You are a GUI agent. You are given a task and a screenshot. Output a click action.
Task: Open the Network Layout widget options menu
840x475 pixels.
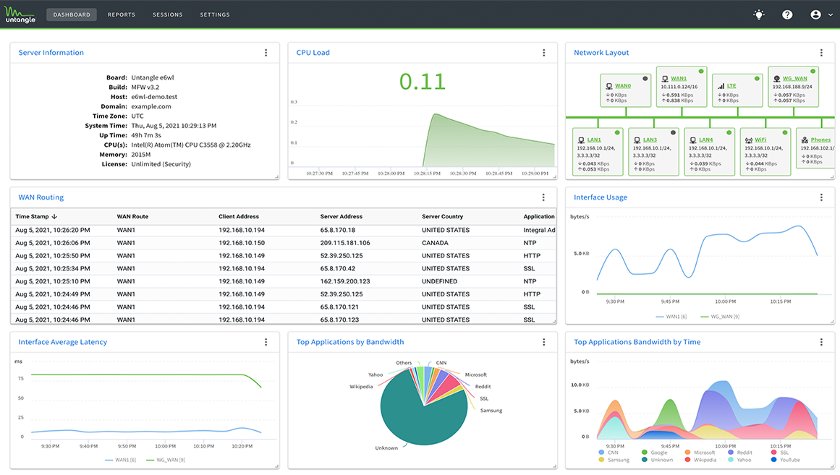[821, 52]
